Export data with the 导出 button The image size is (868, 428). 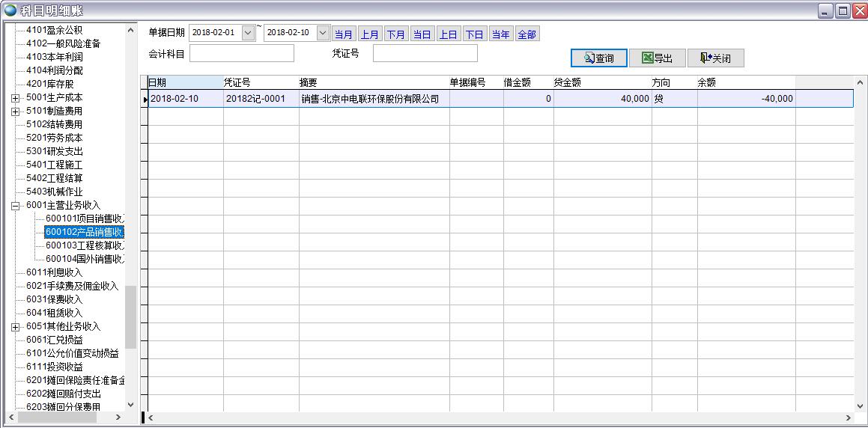click(x=657, y=58)
